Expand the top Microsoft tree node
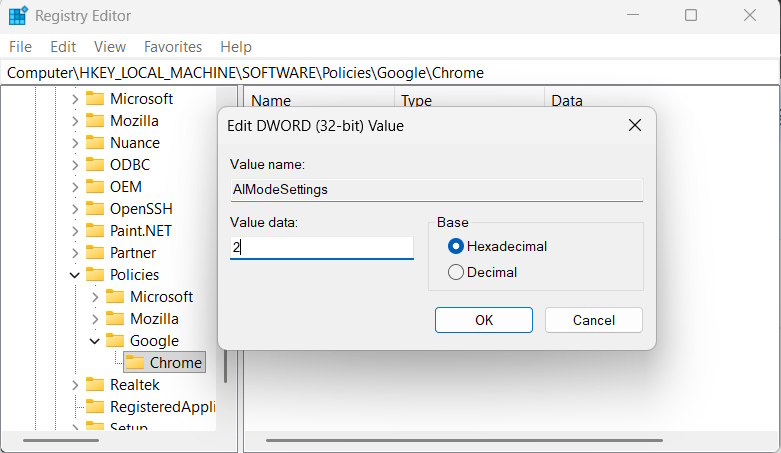The image size is (781, 453). point(75,99)
